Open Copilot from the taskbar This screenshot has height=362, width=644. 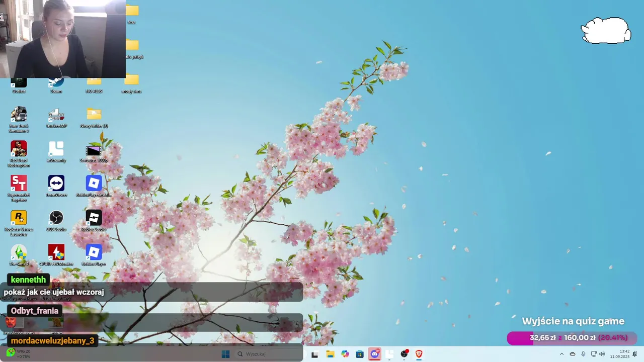pos(345,354)
